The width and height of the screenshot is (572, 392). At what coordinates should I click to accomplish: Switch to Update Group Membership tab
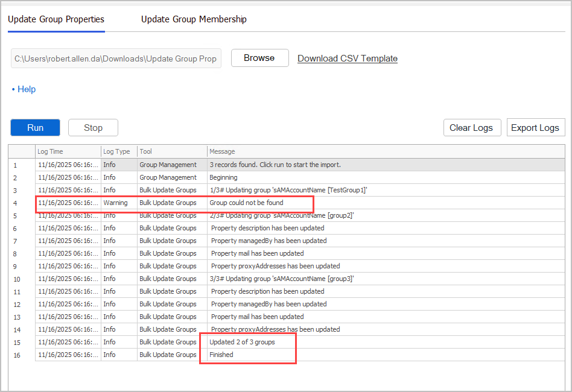coord(194,19)
